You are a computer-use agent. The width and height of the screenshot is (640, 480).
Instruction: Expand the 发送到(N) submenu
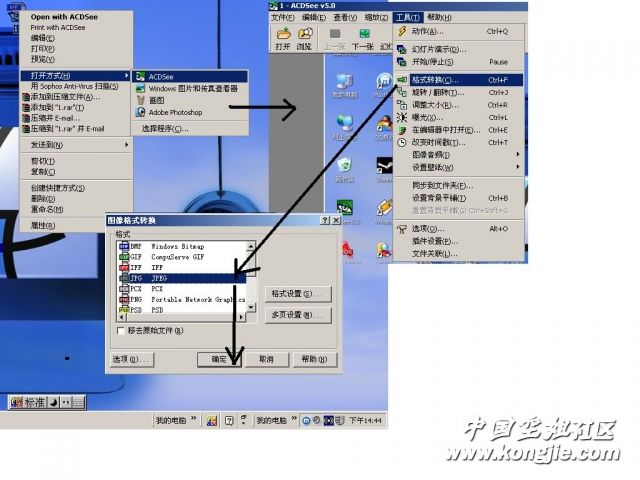coord(127,144)
